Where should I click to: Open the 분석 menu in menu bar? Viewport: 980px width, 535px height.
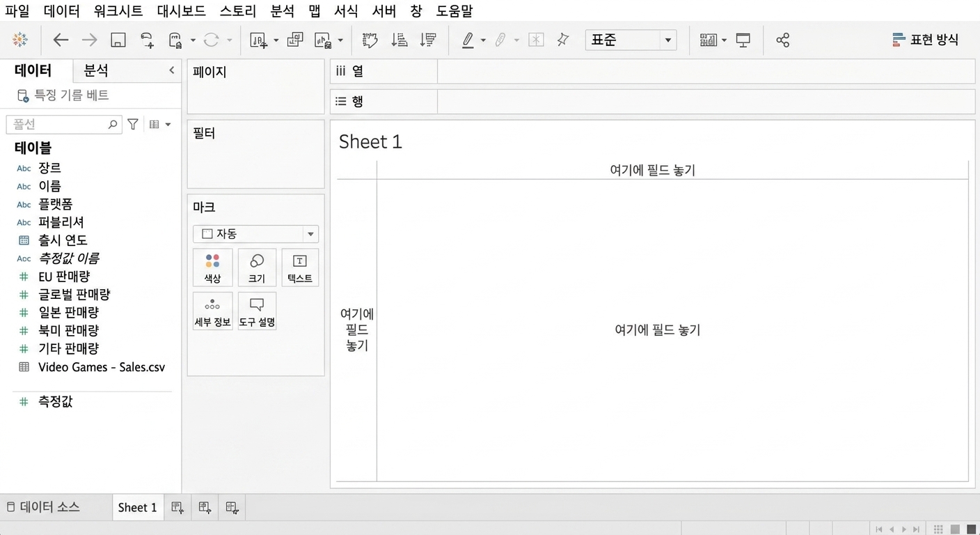283,11
